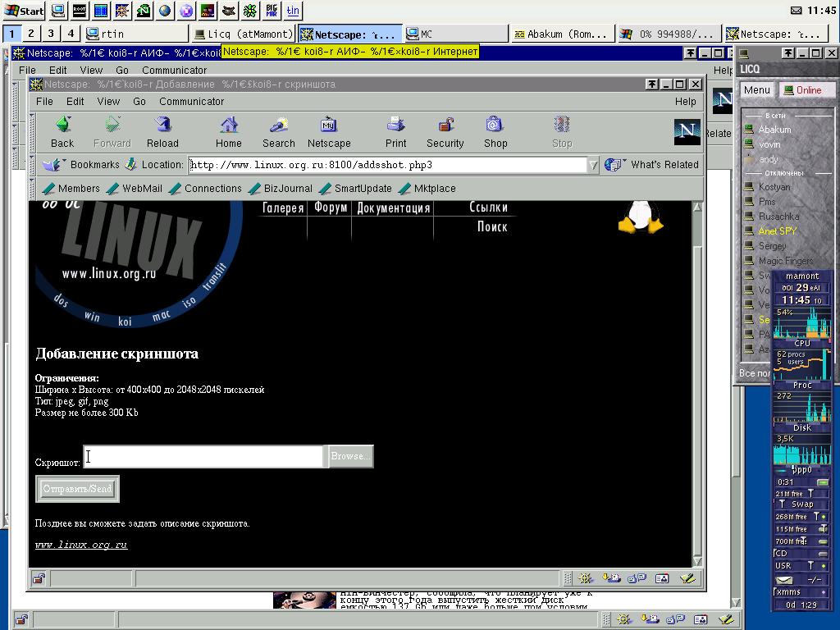Open Help menu in front Netscape window
This screenshot has width=840, height=630.
point(685,101)
